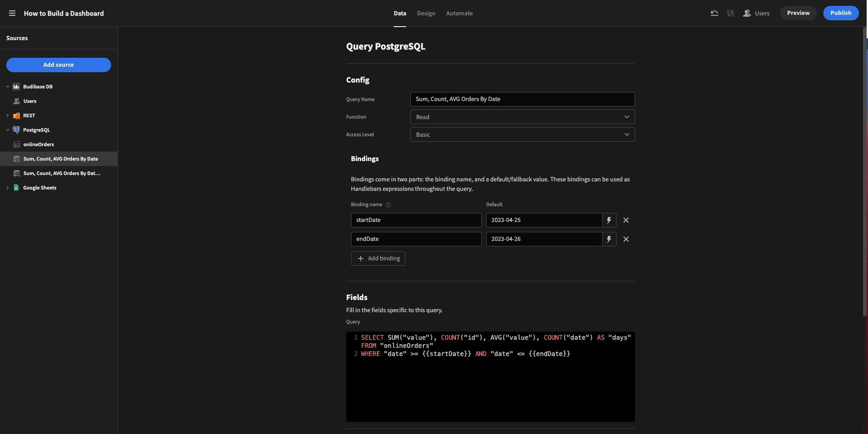
Task: Click the Users table icon in sidebar
Action: [17, 101]
